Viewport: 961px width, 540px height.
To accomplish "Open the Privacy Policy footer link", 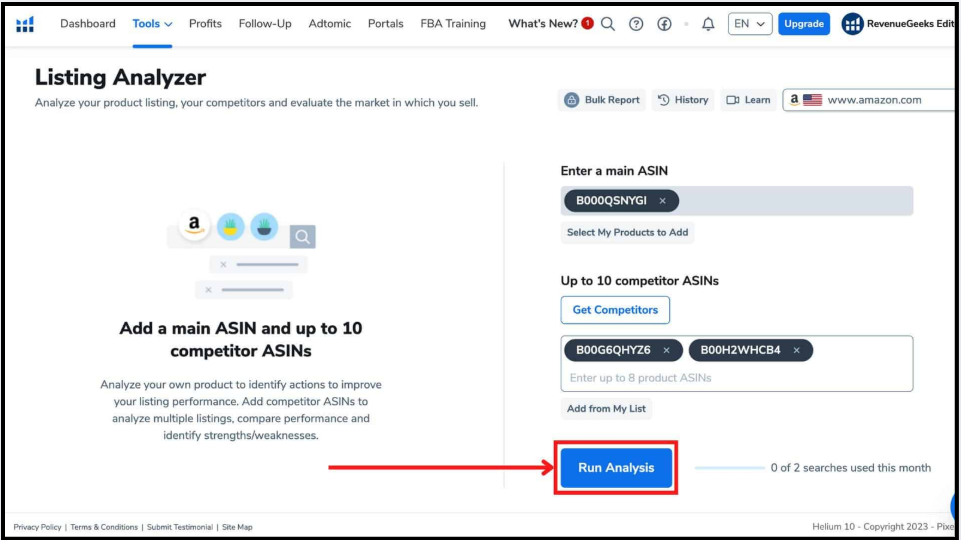I will 37,527.
